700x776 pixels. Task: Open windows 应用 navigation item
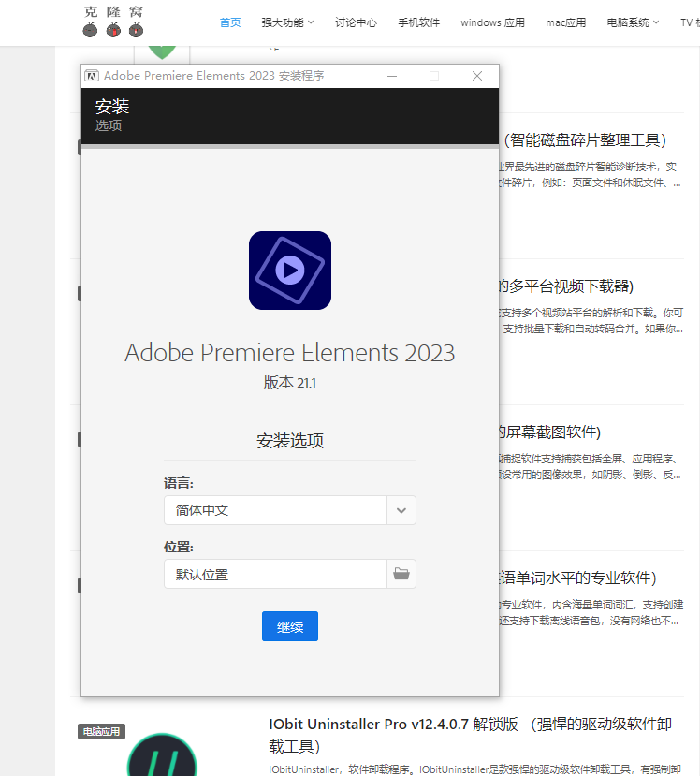493,22
